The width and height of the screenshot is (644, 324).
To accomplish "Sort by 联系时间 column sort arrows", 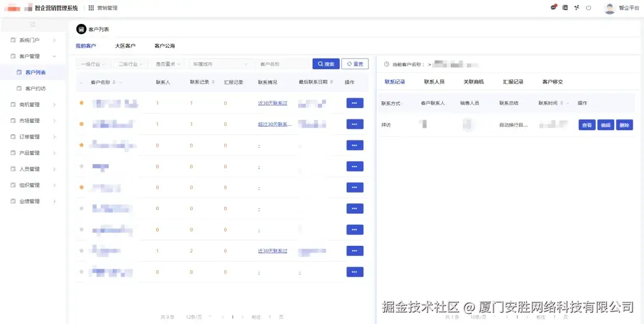I will 562,103.
